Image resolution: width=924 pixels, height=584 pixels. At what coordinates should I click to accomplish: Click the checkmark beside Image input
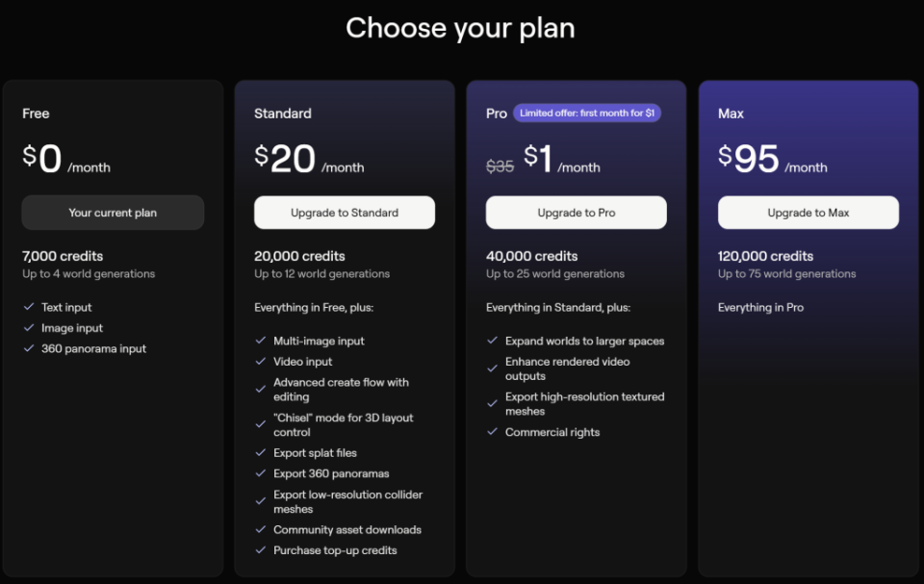click(28, 328)
